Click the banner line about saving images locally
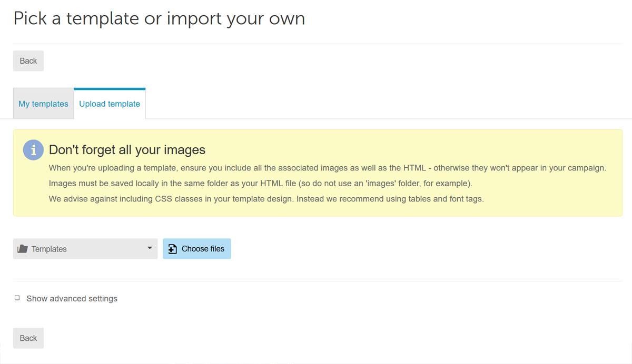 click(x=261, y=184)
